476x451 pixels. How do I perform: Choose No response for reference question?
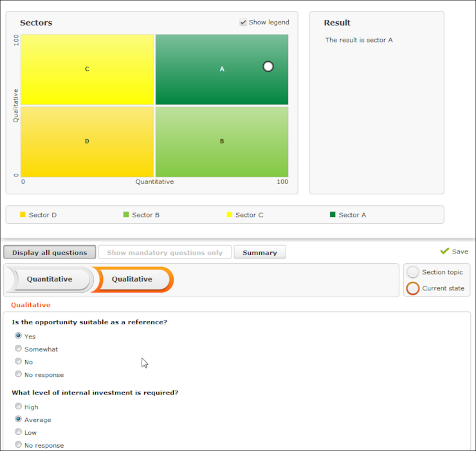pos(18,374)
